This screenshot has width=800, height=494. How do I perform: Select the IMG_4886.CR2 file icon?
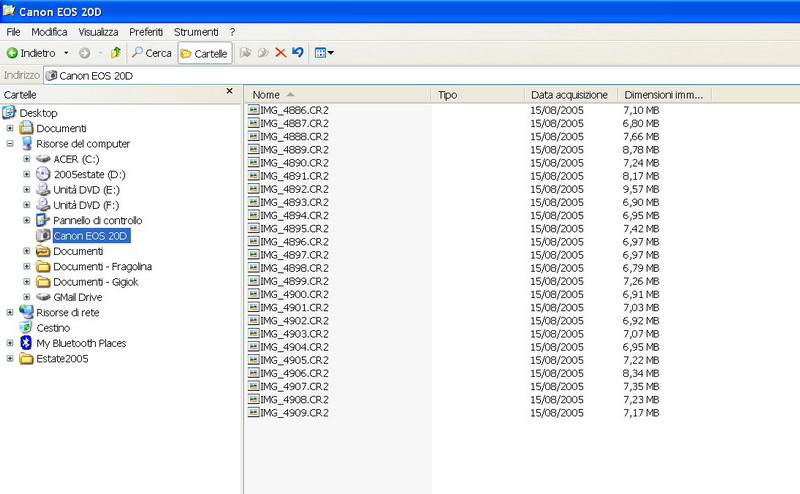coord(254,110)
